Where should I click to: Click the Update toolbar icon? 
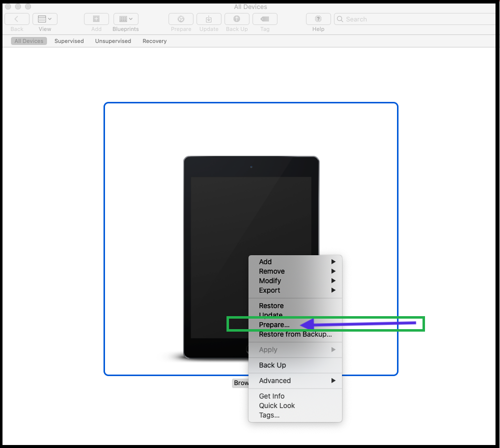tap(208, 19)
